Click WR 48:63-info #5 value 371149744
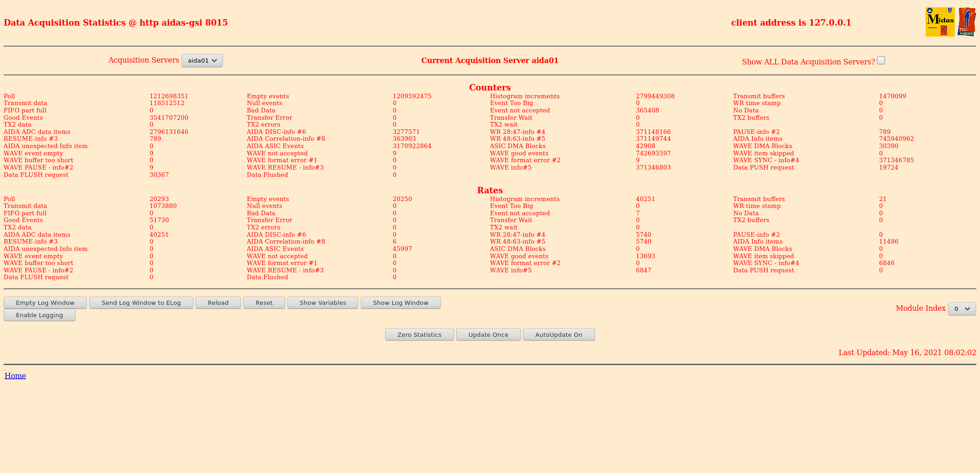Image resolution: width=980 pixels, height=473 pixels. pyautogui.click(x=653, y=139)
